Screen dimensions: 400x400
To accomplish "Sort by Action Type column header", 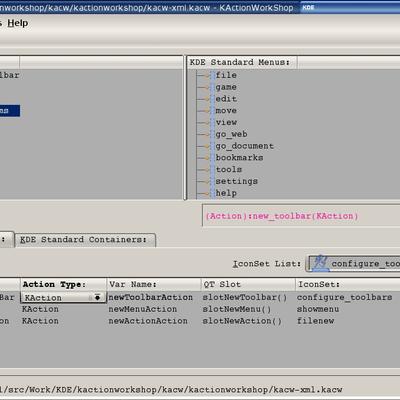I will 63,285.
